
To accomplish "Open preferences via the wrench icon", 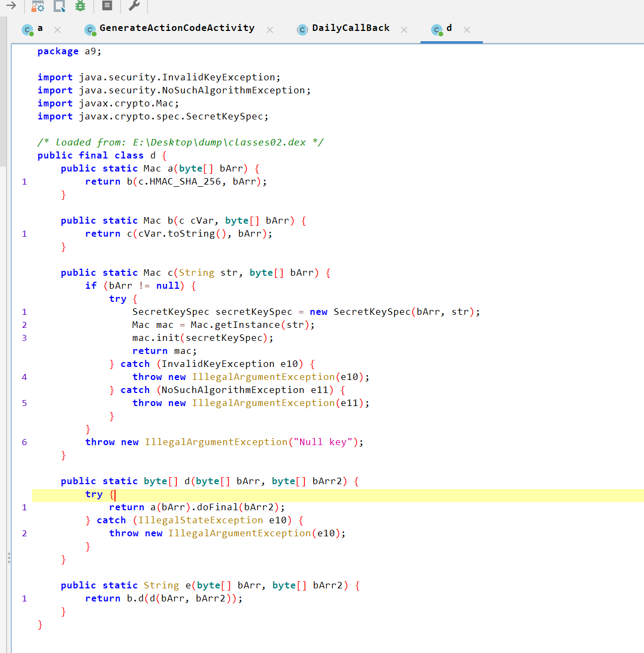I will (134, 6).
